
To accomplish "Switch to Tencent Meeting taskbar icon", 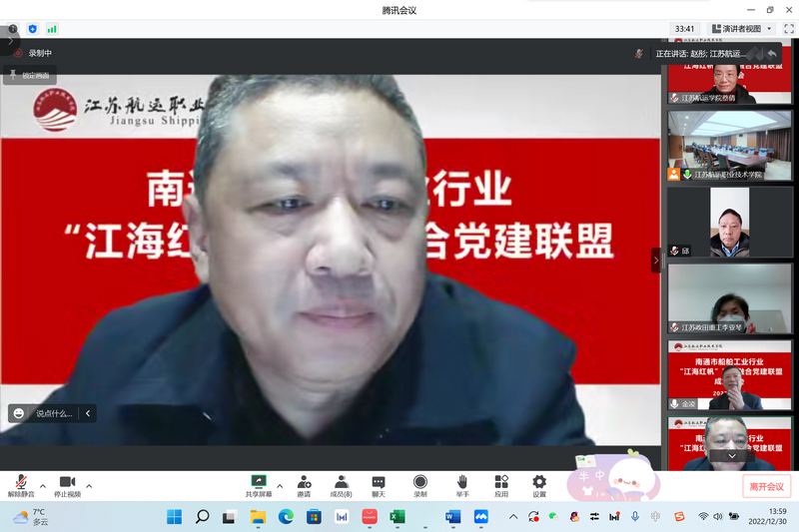I will click(x=480, y=517).
